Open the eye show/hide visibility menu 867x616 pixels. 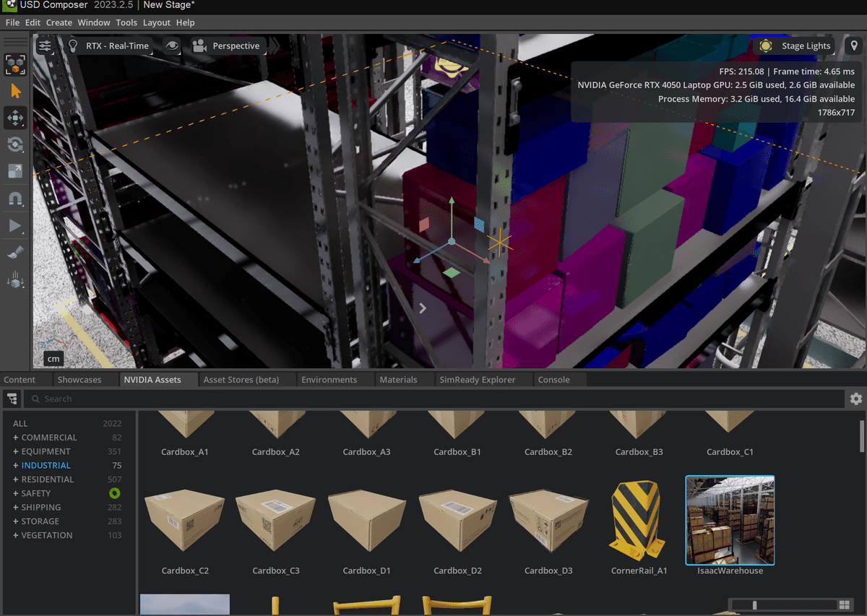pos(171,45)
